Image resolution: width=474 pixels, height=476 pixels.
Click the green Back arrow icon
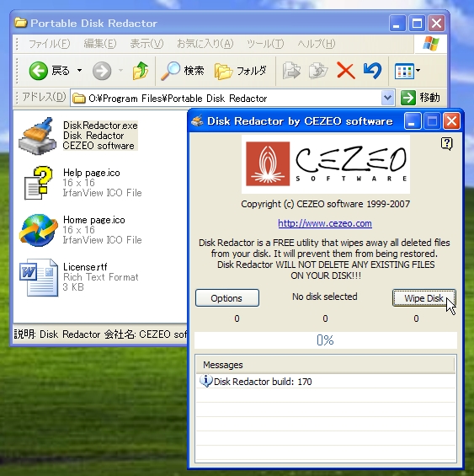(x=38, y=71)
